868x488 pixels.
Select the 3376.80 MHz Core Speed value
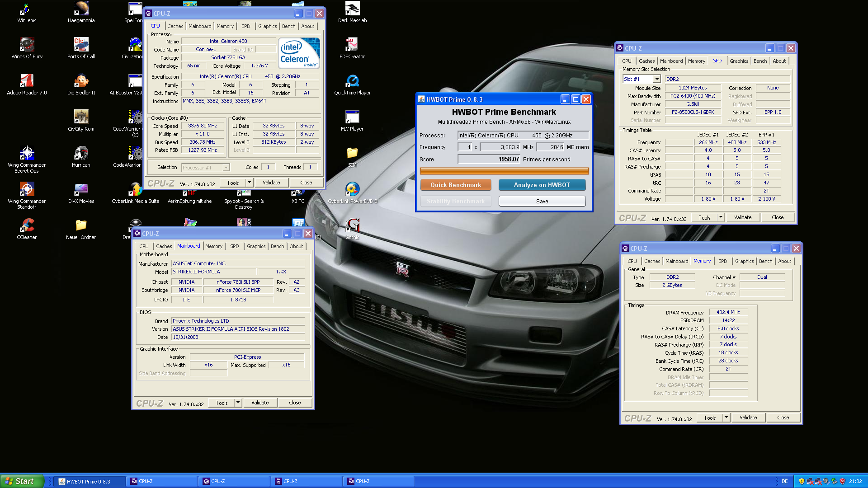(203, 126)
